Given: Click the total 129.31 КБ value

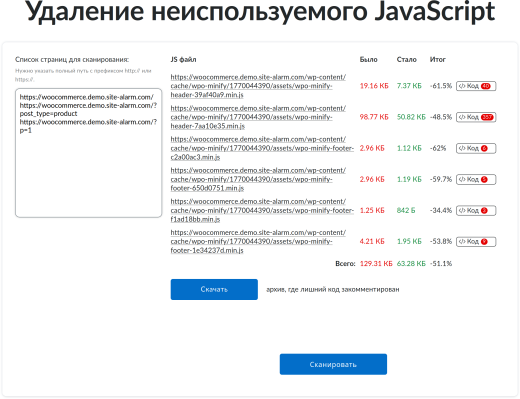Looking at the screenshot, I should click(376, 264).
